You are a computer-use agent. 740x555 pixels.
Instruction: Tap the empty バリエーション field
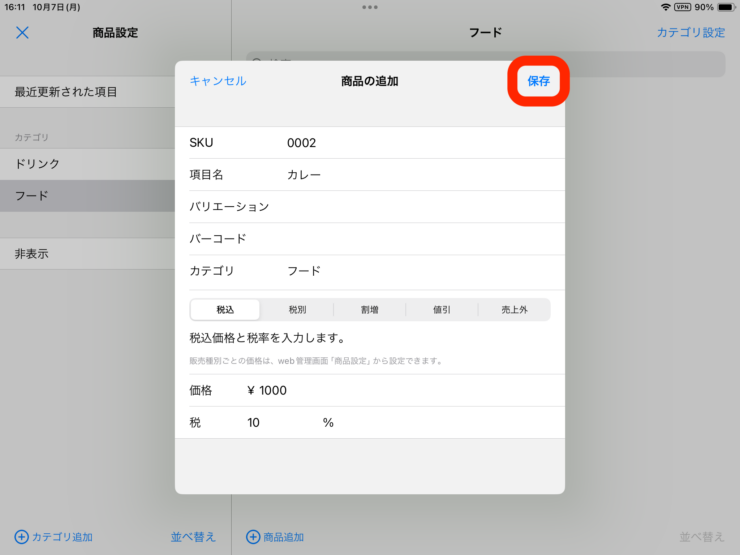(x=370, y=207)
